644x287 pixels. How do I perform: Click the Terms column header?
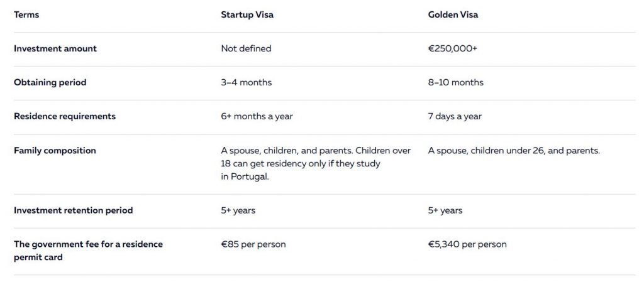tap(26, 15)
